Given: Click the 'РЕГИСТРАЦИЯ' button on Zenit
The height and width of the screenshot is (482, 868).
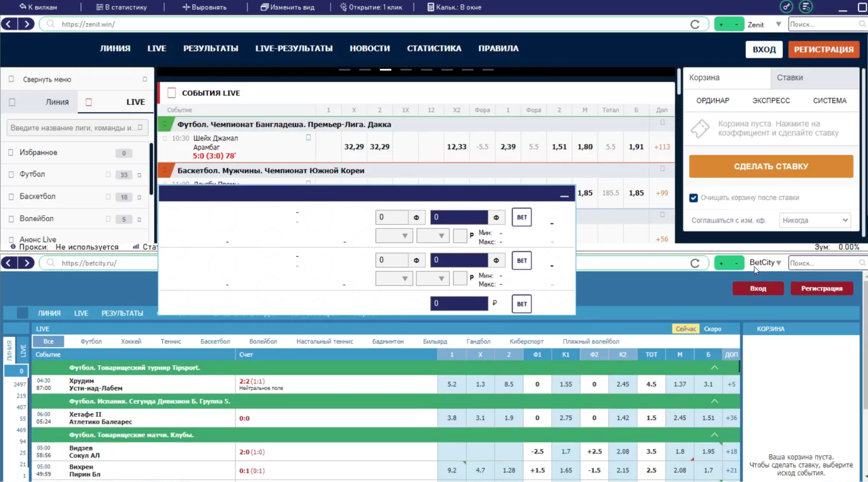Looking at the screenshot, I should 824,50.
